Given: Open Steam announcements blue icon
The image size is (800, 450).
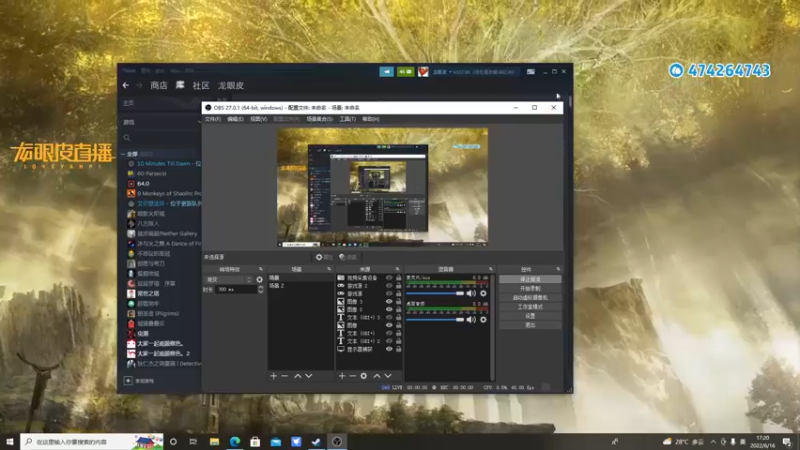Looking at the screenshot, I should pyautogui.click(x=386, y=72).
